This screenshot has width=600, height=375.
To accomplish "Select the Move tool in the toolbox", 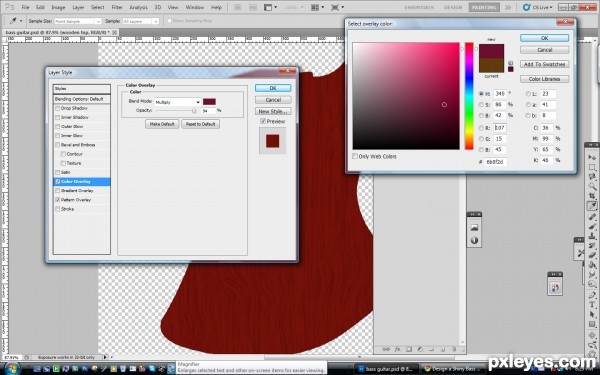I will (592, 157).
